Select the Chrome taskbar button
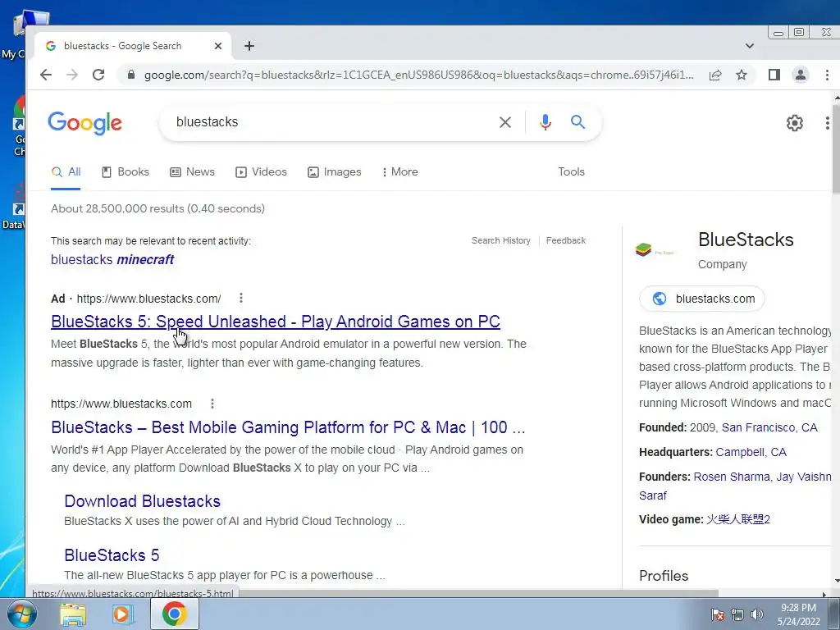This screenshot has height=630, width=840. [x=174, y=614]
